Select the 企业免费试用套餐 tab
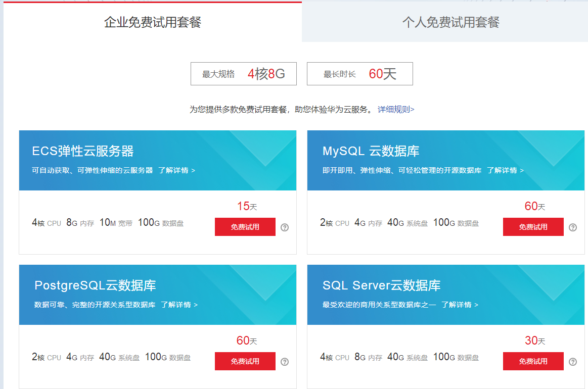588x389 pixels. [x=153, y=22]
